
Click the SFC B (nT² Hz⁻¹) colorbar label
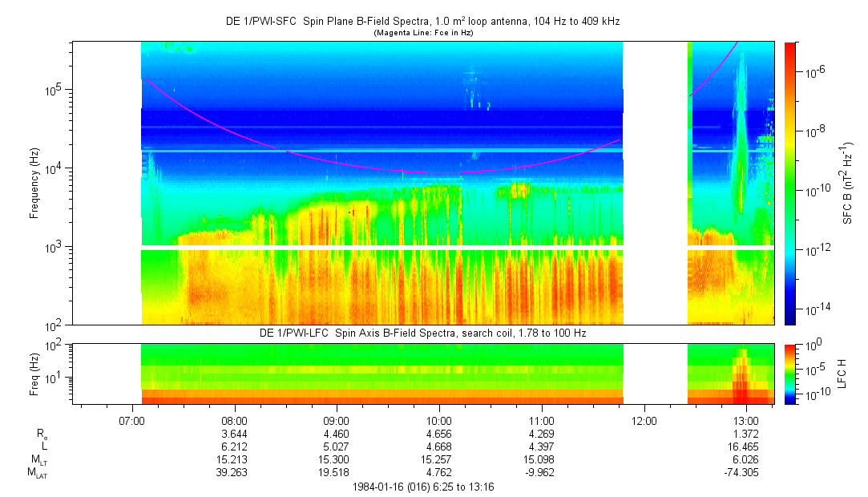(847, 183)
